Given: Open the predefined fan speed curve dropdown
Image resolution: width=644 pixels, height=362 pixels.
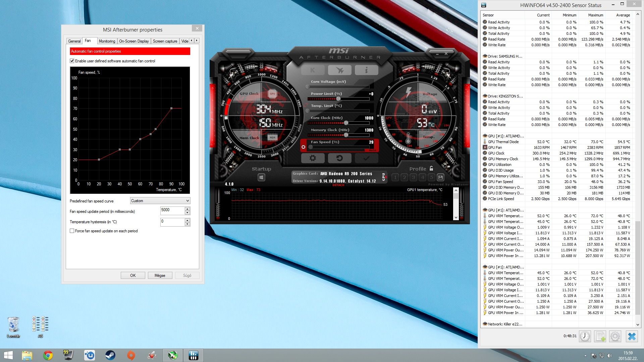Looking at the screenshot, I should (160, 201).
